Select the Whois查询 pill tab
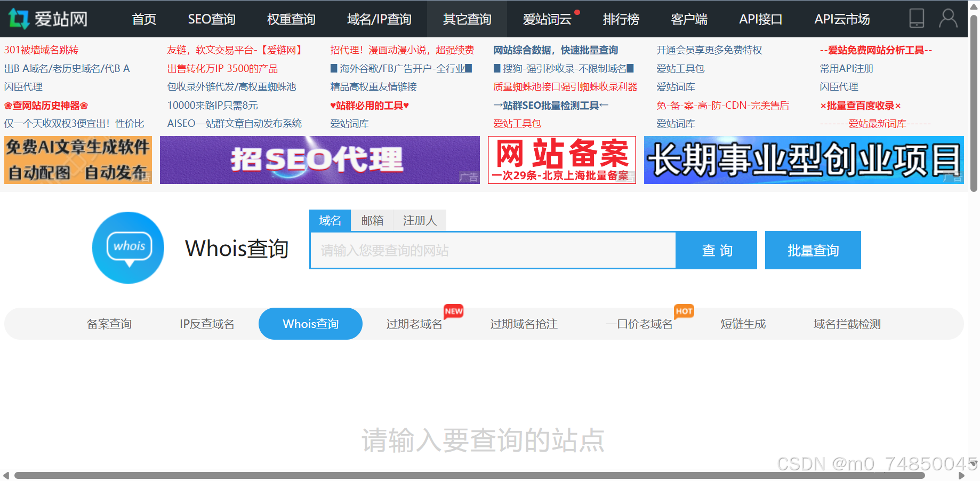 (x=310, y=324)
